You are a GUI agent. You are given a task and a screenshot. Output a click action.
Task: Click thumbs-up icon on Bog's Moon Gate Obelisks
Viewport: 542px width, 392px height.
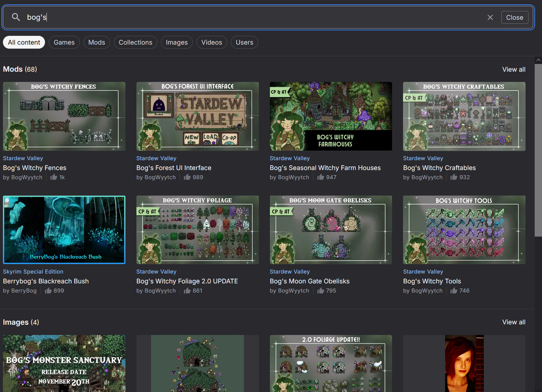321,291
